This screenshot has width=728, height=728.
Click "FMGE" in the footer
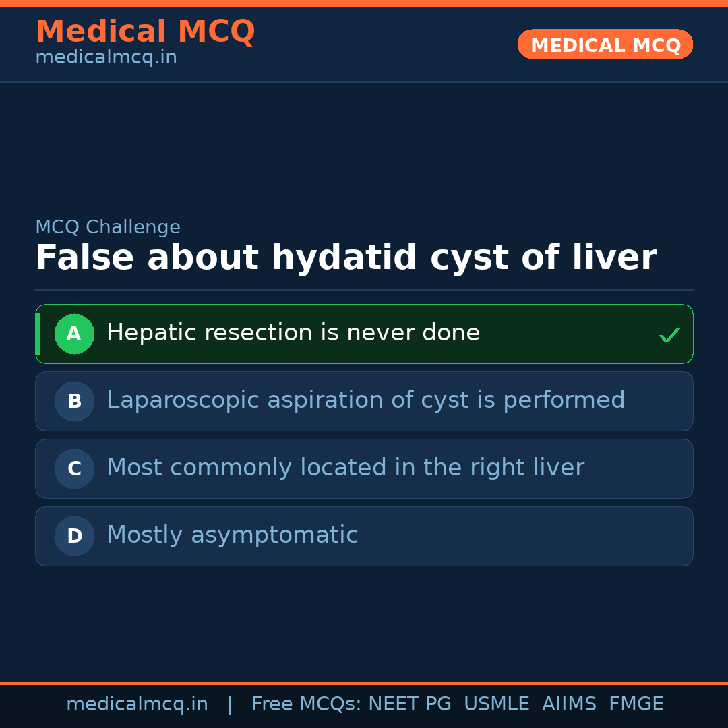tap(636, 704)
